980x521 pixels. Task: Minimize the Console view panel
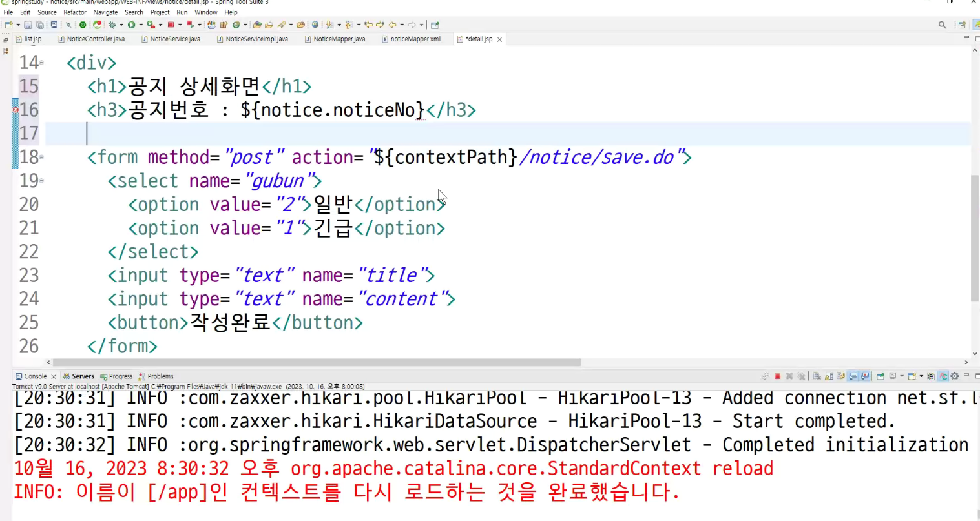coord(966,375)
